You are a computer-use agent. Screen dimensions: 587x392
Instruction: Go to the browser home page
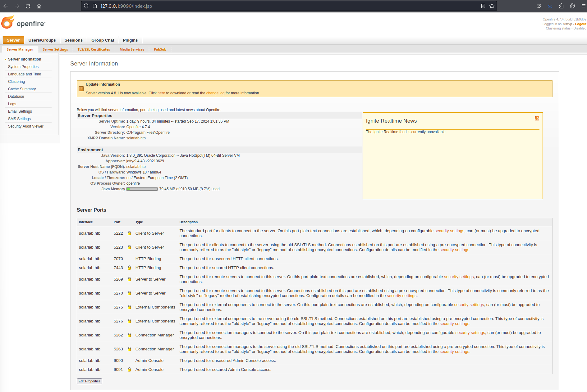39,6
